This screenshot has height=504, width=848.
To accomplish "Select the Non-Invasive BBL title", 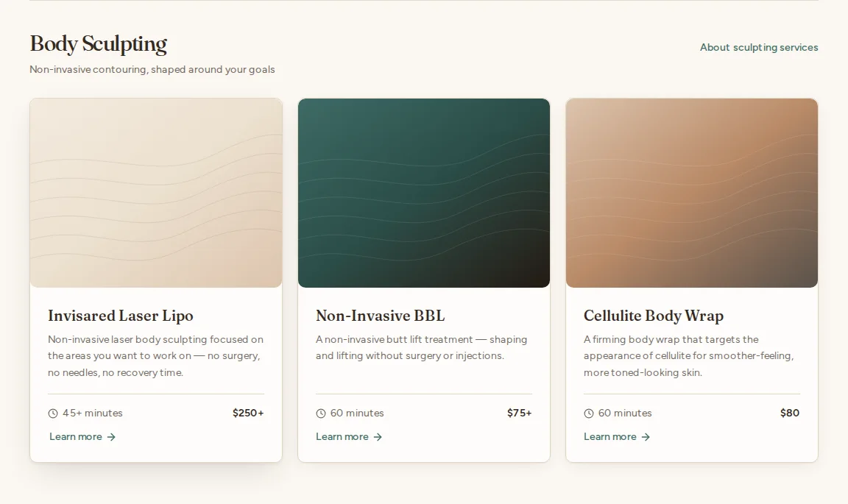I will (380, 316).
